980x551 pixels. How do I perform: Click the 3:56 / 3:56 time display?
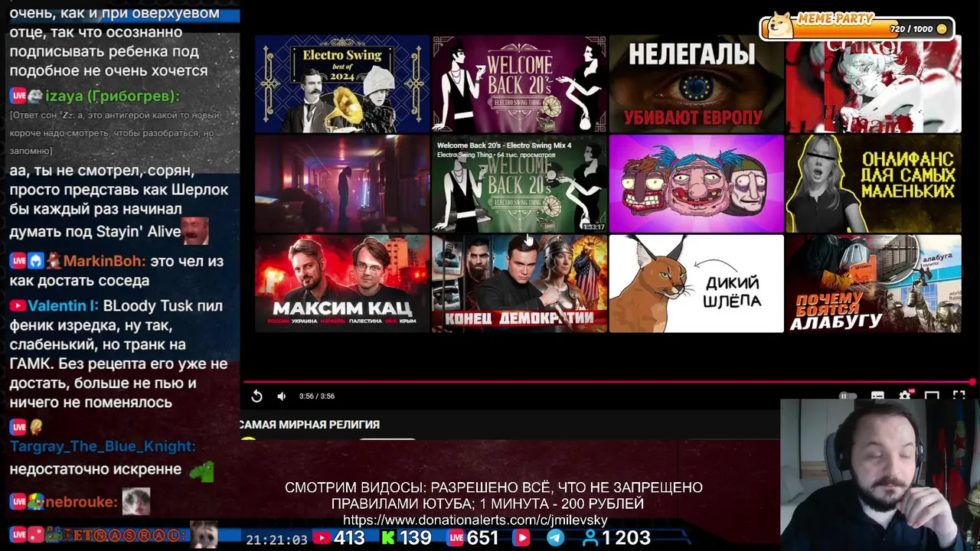317,396
